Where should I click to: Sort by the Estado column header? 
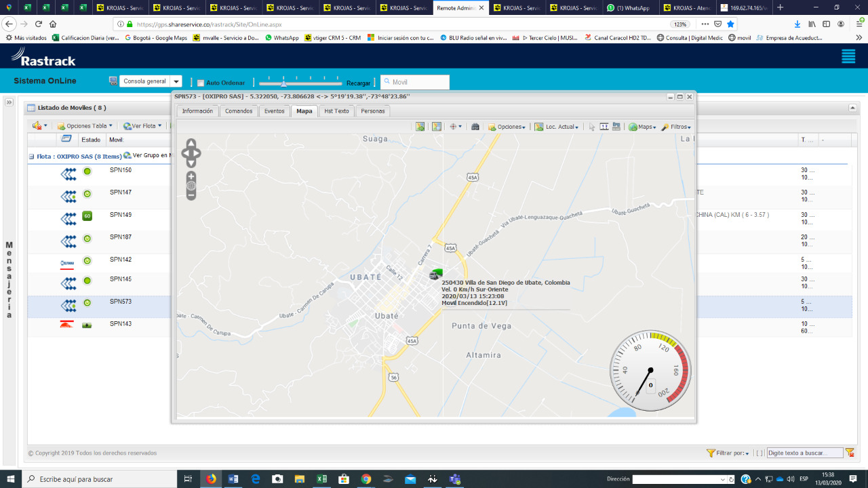tap(91, 140)
